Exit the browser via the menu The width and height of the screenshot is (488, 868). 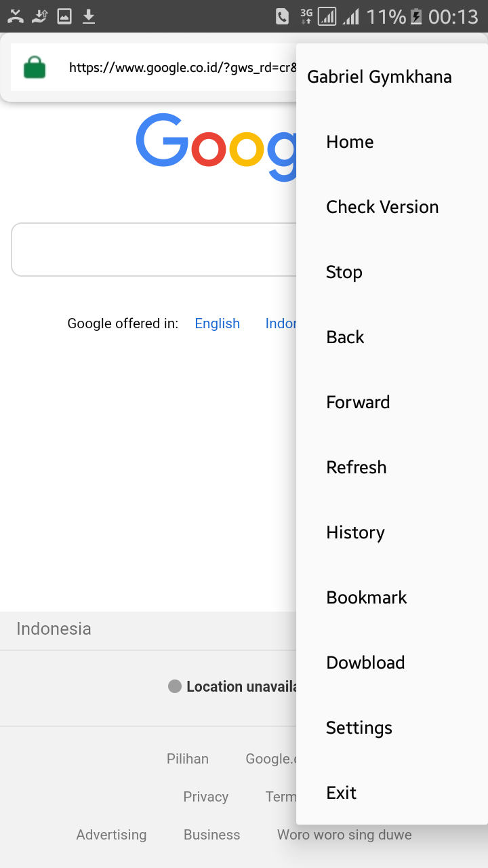click(342, 793)
